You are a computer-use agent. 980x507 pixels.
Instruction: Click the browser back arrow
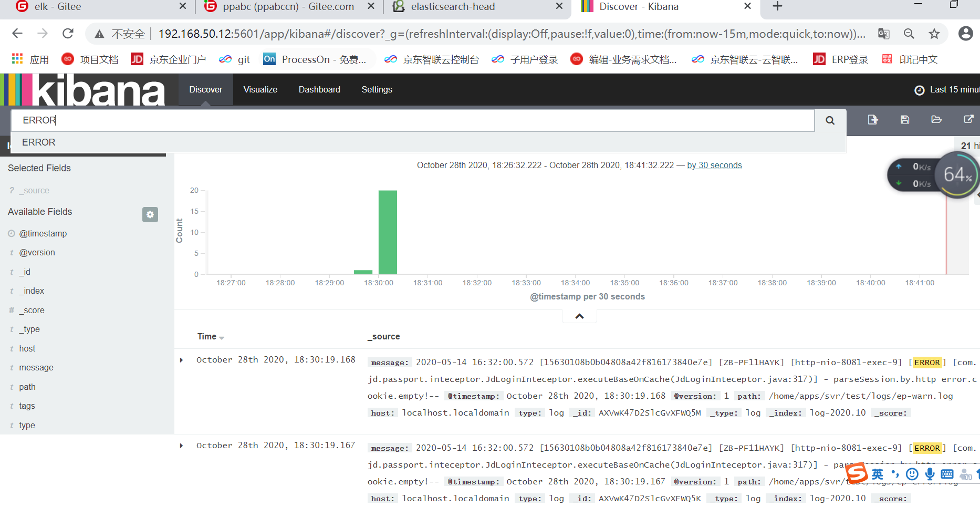[17, 34]
